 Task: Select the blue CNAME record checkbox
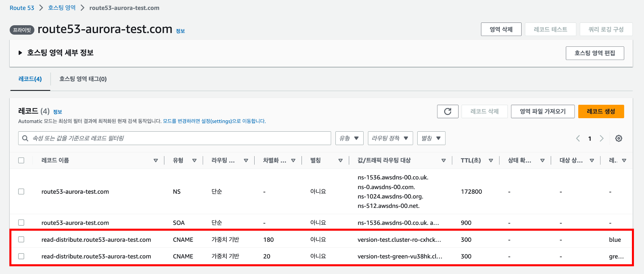tap(21, 239)
